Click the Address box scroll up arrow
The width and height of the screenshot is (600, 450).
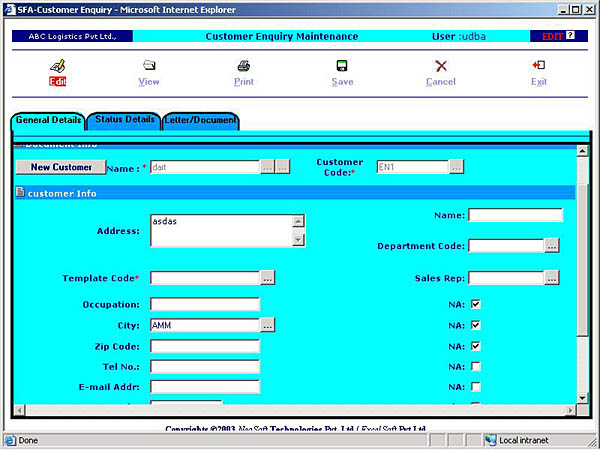click(298, 221)
